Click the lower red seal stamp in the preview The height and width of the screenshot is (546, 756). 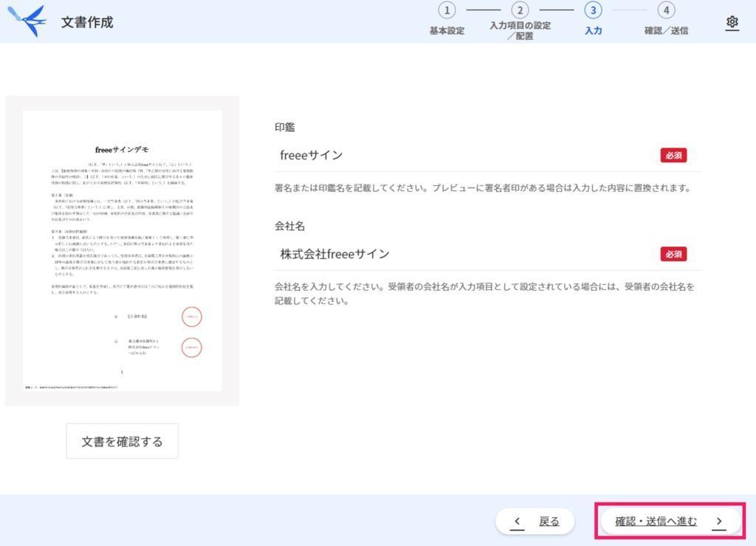(x=191, y=348)
